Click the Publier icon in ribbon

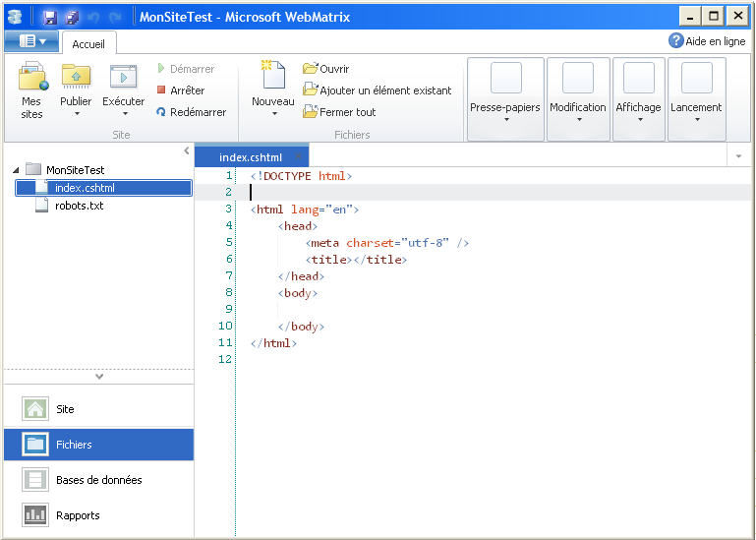pyautogui.click(x=76, y=78)
